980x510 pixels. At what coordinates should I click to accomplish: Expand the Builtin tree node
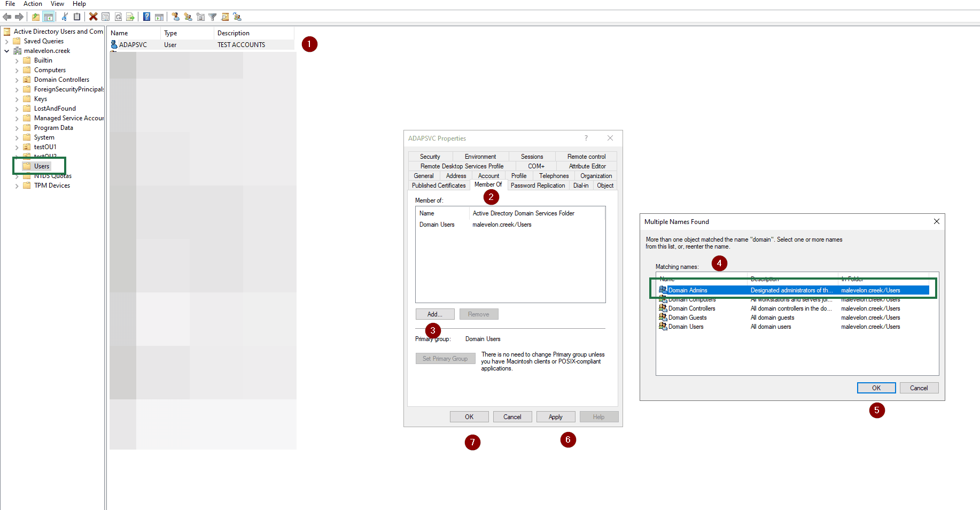click(17, 61)
